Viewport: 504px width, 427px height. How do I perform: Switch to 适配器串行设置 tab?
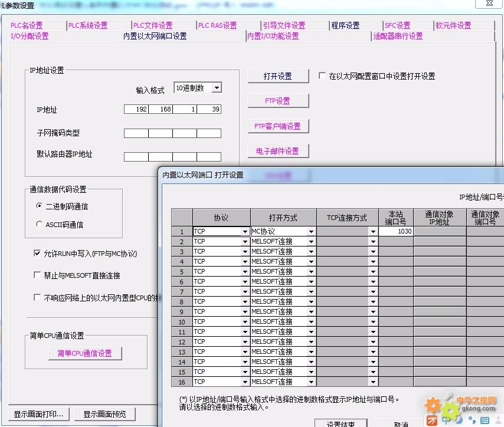point(398,36)
